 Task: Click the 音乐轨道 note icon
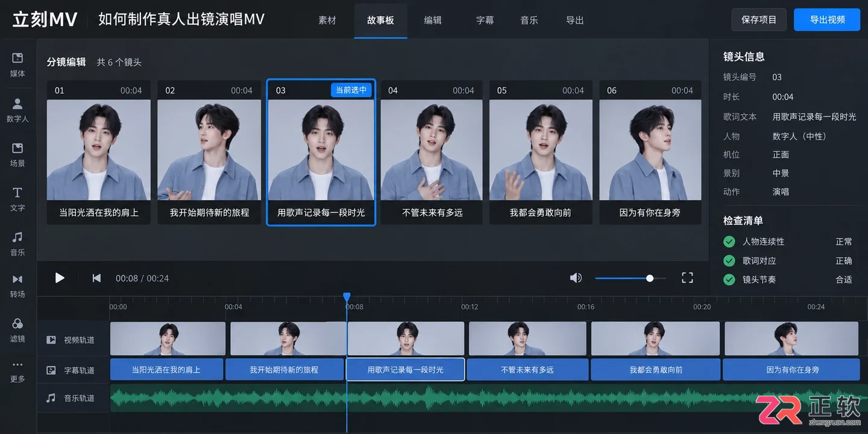click(x=51, y=398)
